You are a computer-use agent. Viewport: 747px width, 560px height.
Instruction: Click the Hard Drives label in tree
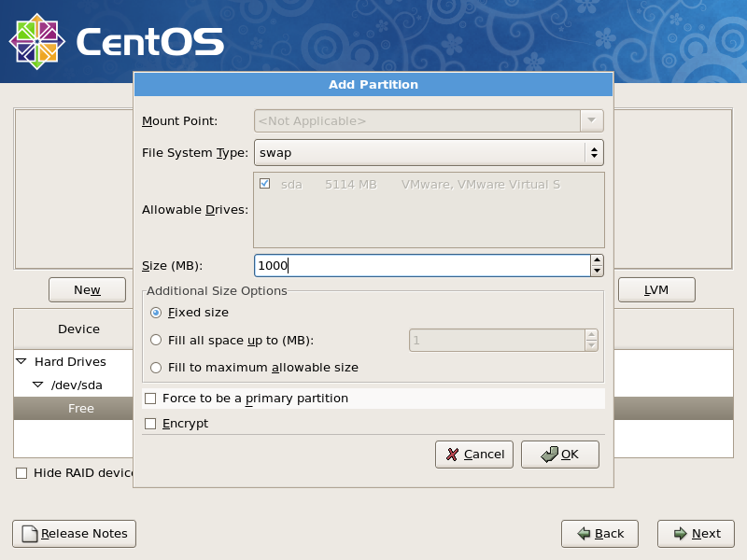point(71,362)
